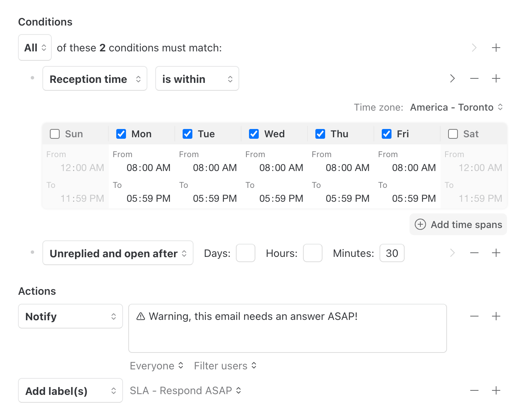Open the is within operator dropdown
This screenshot has height=420, width=525.
click(197, 78)
